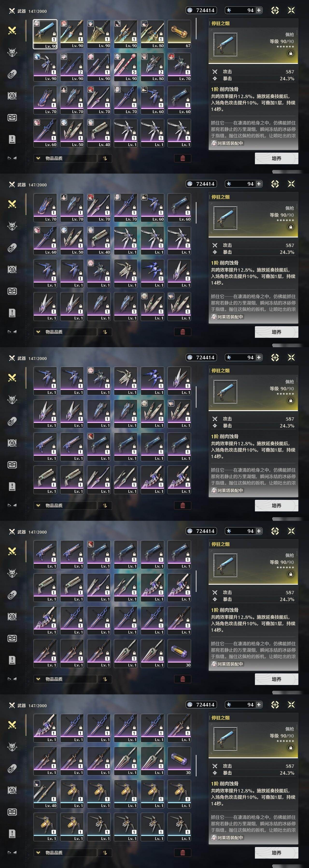Open the exclamation quest-items icon in topmost sidebar
Screen dimensions: 309x868
coord(12,139)
